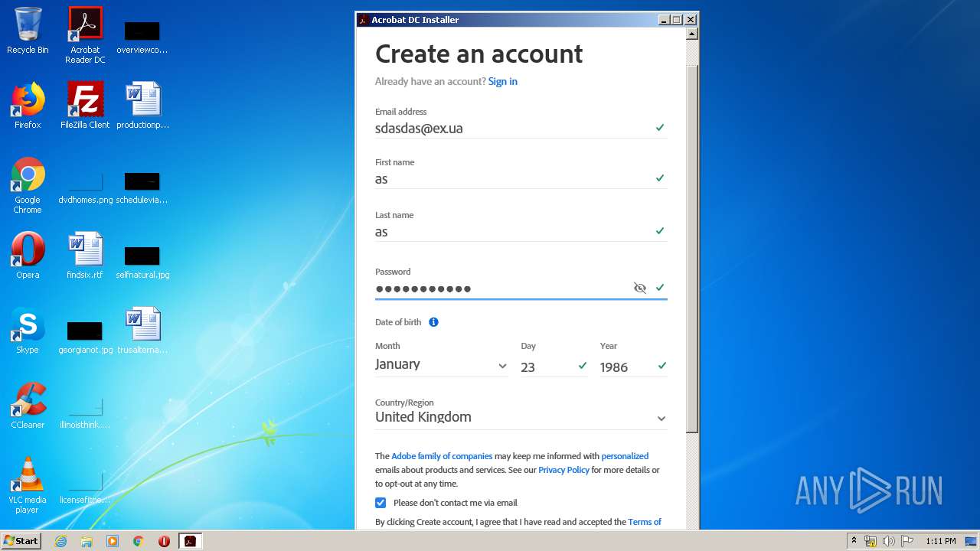Select selfnatural.jpg image file

(x=142, y=262)
